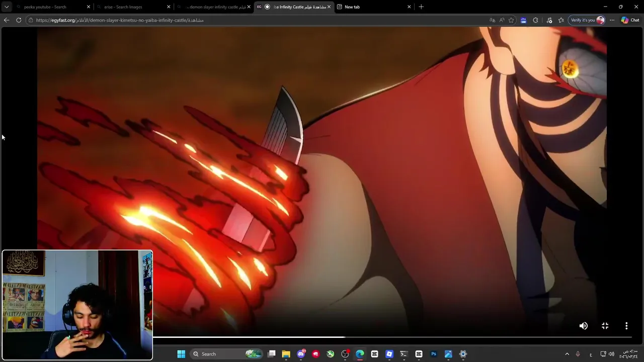View site information lock icon

(31, 20)
